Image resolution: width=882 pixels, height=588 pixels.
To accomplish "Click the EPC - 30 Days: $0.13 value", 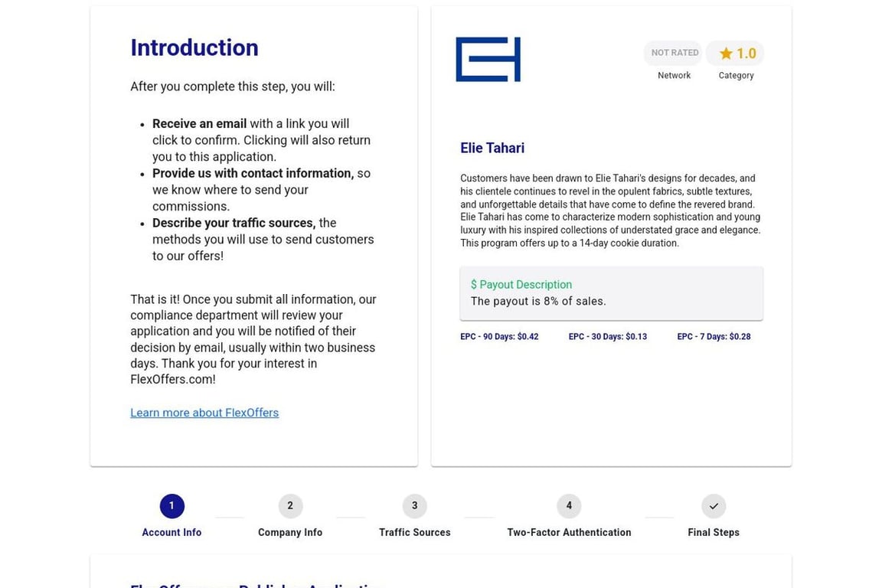I will tap(607, 336).
